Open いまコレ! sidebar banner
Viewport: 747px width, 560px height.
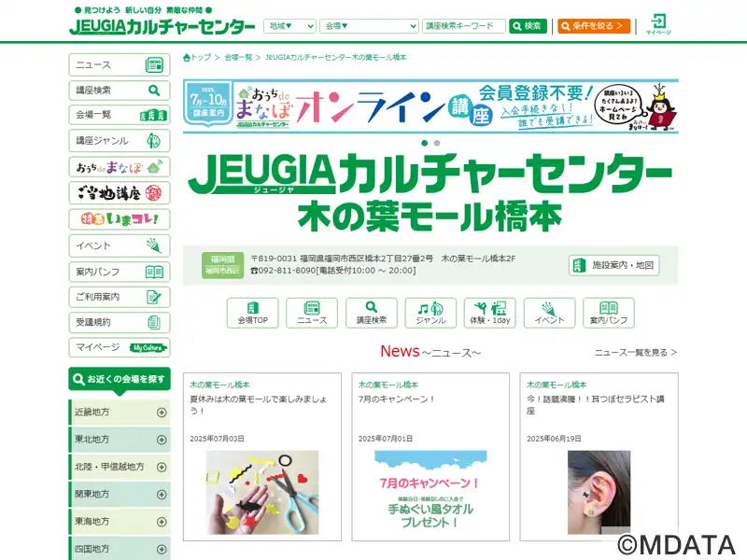coord(120,219)
